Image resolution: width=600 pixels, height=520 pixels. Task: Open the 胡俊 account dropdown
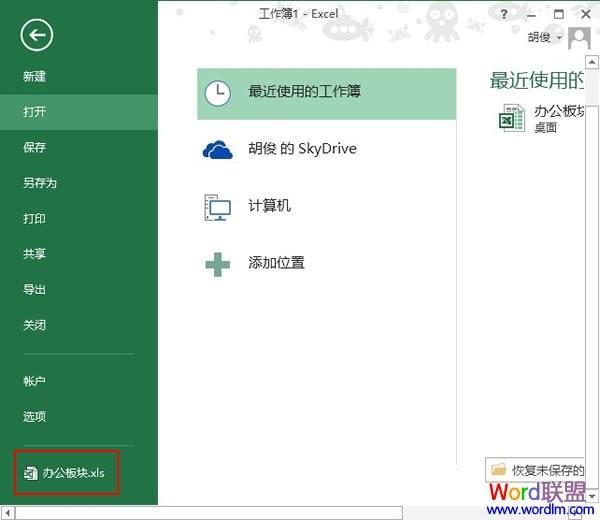coord(545,37)
